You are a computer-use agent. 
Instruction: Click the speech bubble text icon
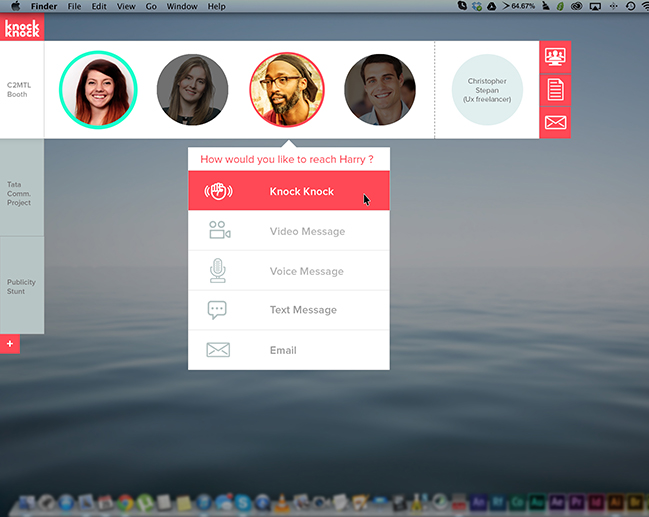218,310
